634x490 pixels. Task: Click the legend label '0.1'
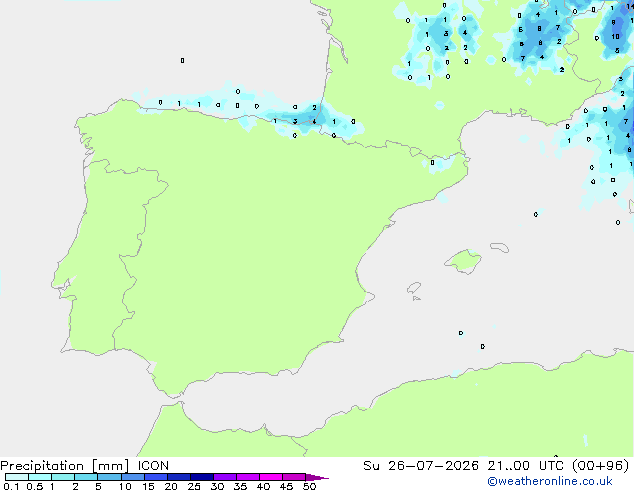10,486
